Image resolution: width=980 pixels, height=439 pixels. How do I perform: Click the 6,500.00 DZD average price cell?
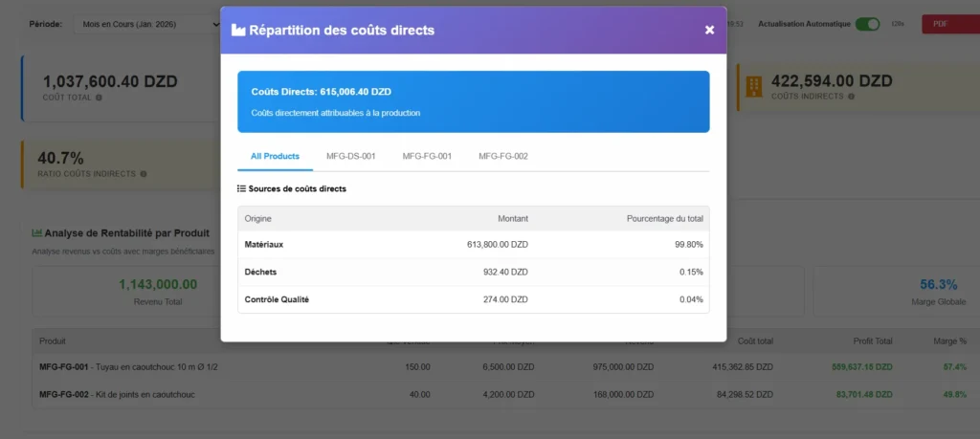(x=509, y=367)
